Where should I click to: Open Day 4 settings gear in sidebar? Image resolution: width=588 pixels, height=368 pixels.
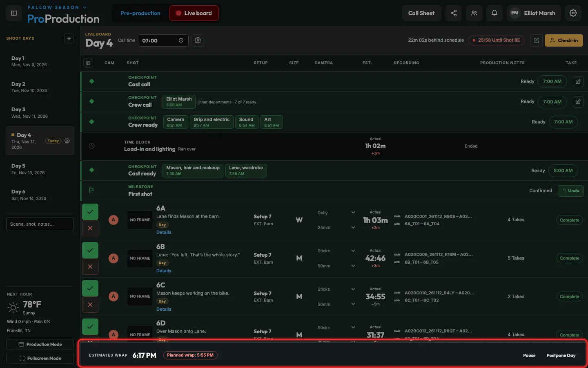pyautogui.click(x=67, y=141)
